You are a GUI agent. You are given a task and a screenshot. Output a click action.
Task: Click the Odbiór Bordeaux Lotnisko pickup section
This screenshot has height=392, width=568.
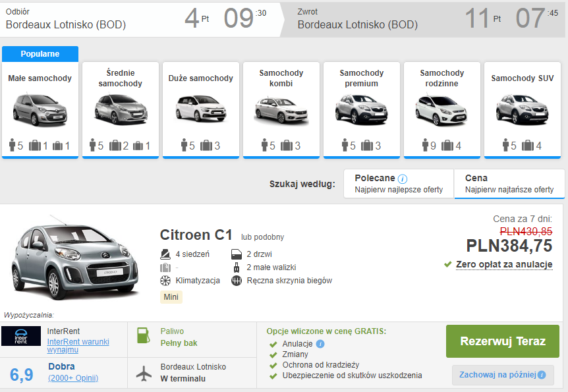140,19
